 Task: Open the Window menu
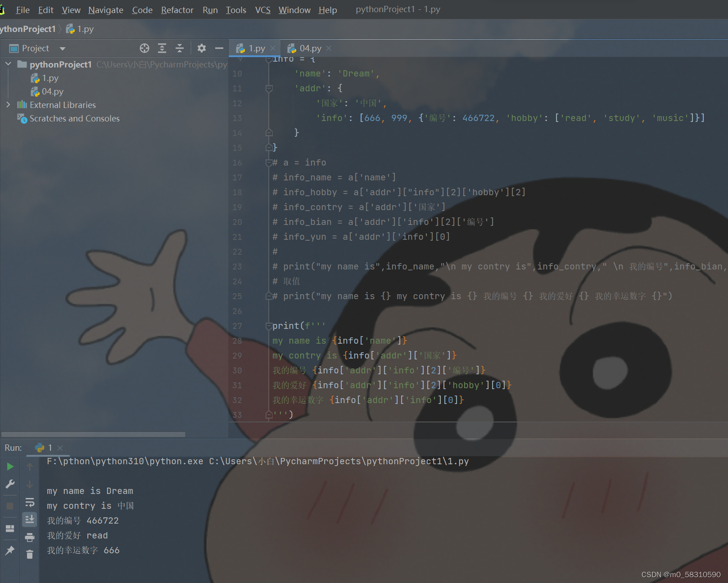(x=294, y=10)
